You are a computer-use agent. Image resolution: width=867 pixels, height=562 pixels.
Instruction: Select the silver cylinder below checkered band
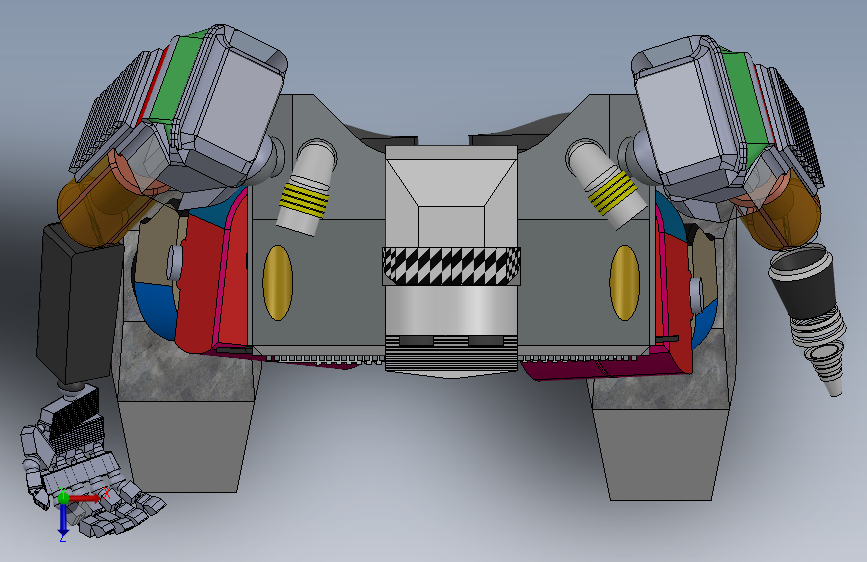tap(451, 310)
